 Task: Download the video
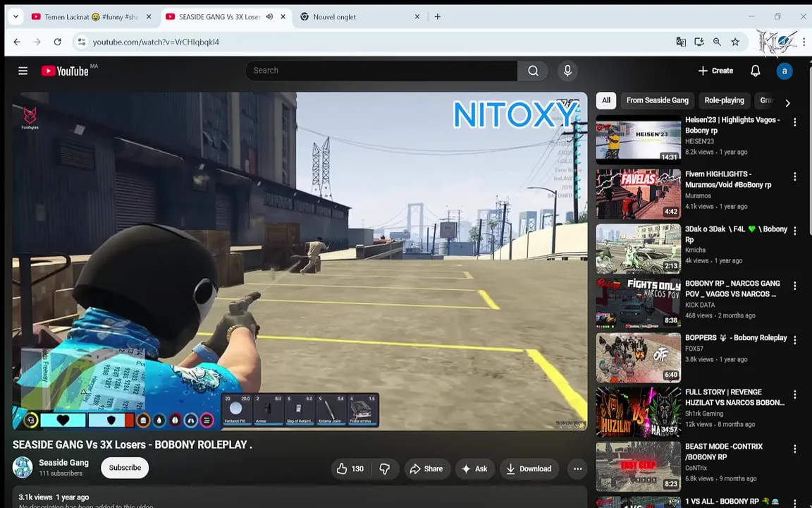coord(529,468)
